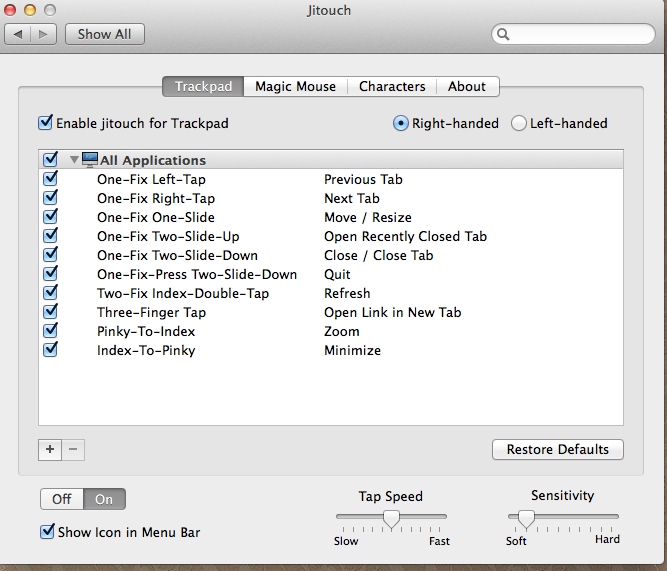The height and width of the screenshot is (571, 667).
Task: Click the minus remove gesture button
Action: point(73,450)
